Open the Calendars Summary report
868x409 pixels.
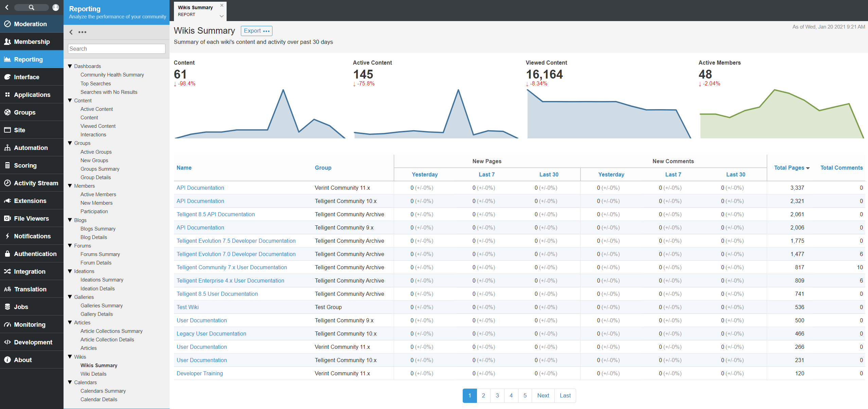tap(103, 391)
